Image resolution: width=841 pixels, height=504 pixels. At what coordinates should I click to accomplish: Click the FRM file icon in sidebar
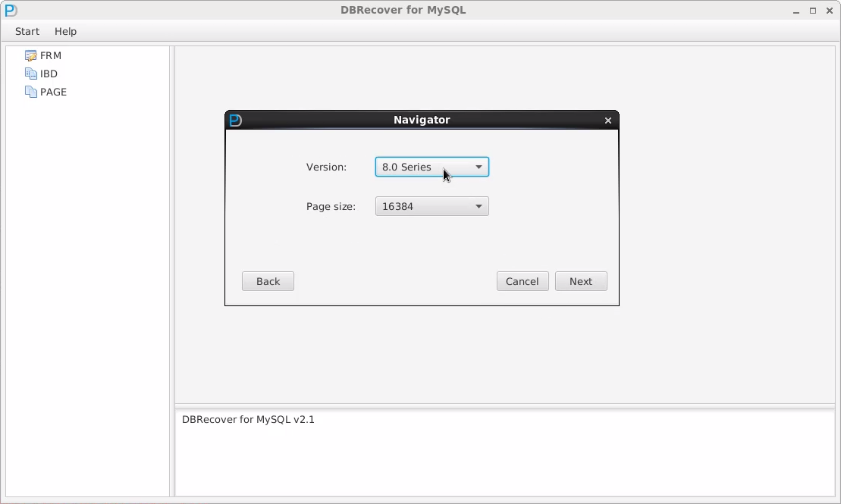[30, 55]
